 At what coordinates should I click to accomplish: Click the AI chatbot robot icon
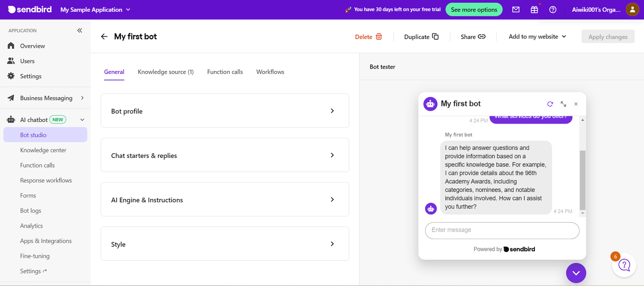click(x=11, y=120)
